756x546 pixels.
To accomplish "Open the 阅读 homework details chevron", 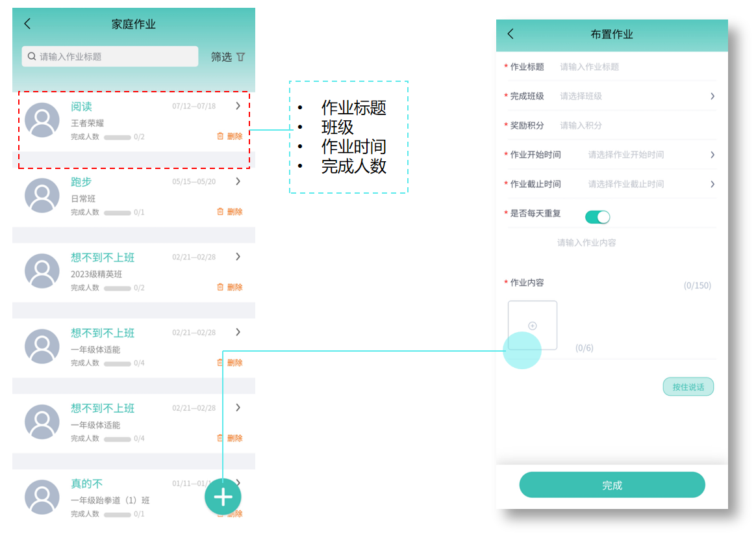I will [238, 106].
